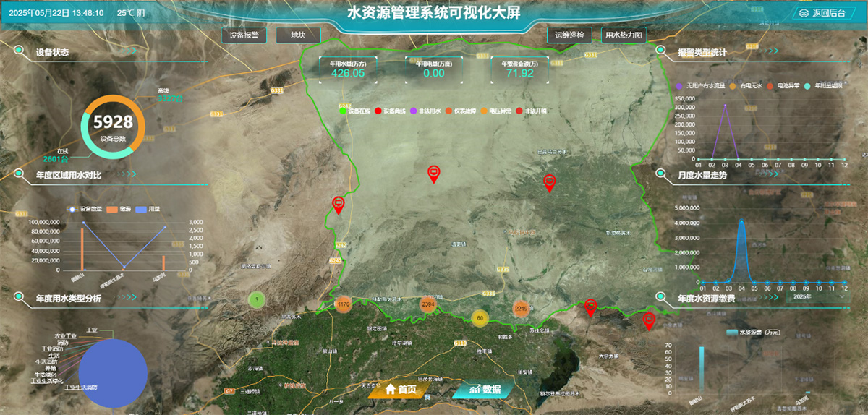This screenshot has width=868, height=415.
Task: Click the 用水热力图 button
Action: [x=624, y=35]
